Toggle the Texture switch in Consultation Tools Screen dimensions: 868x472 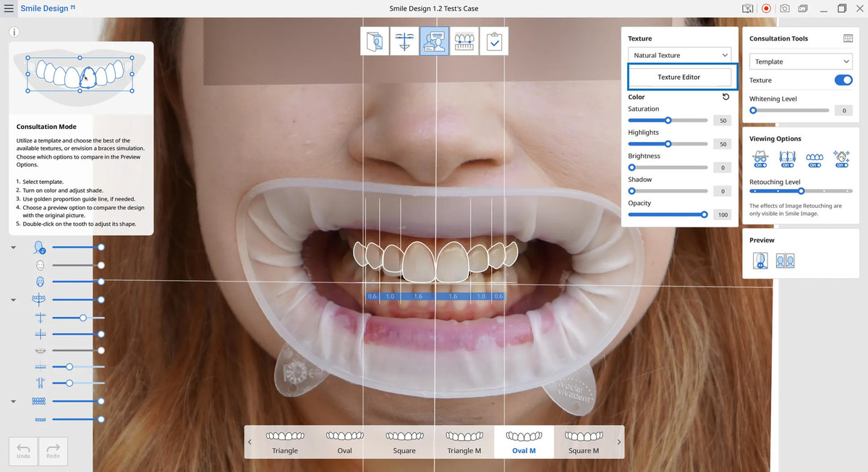click(x=843, y=80)
